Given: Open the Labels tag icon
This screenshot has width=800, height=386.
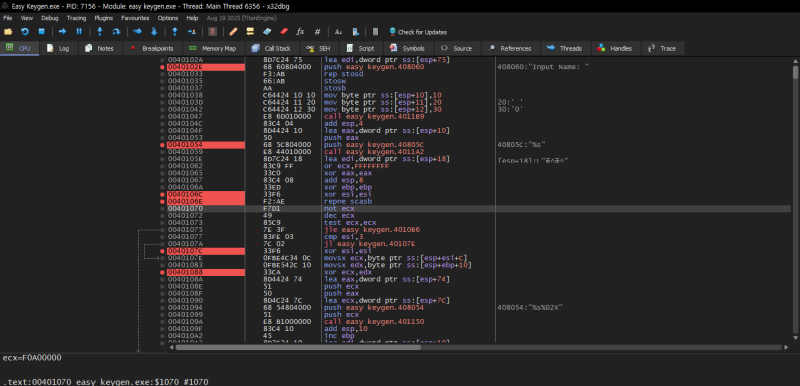Looking at the screenshot, I should 267,32.
